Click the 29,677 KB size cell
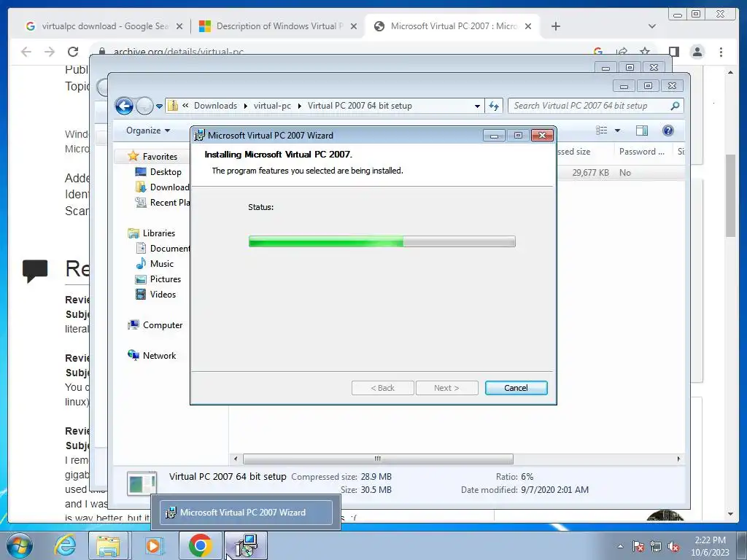The width and height of the screenshot is (747, 560). pos(590,173)
